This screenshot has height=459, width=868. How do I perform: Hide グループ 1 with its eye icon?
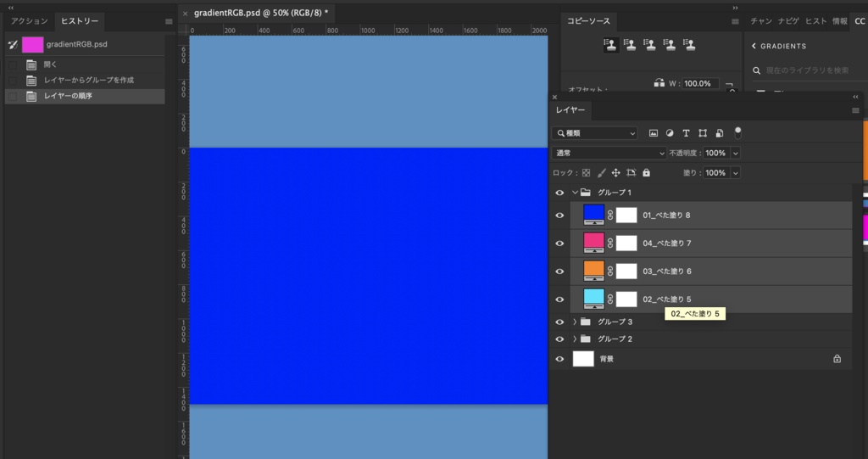click(559, 193)
